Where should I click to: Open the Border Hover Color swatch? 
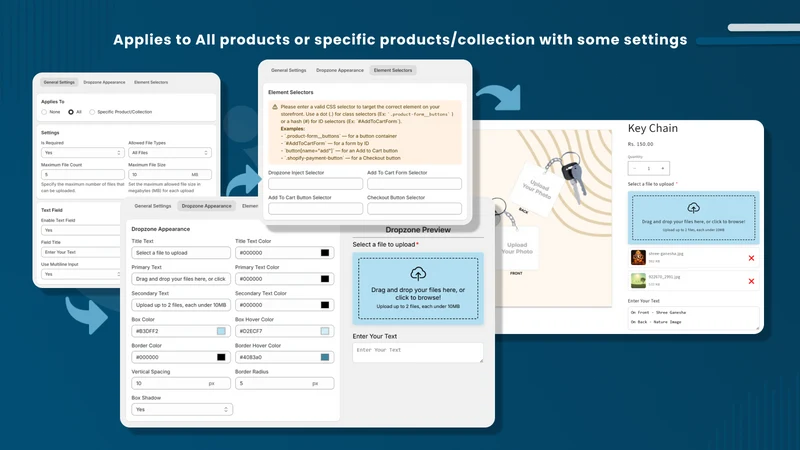[x=325, y=357]
